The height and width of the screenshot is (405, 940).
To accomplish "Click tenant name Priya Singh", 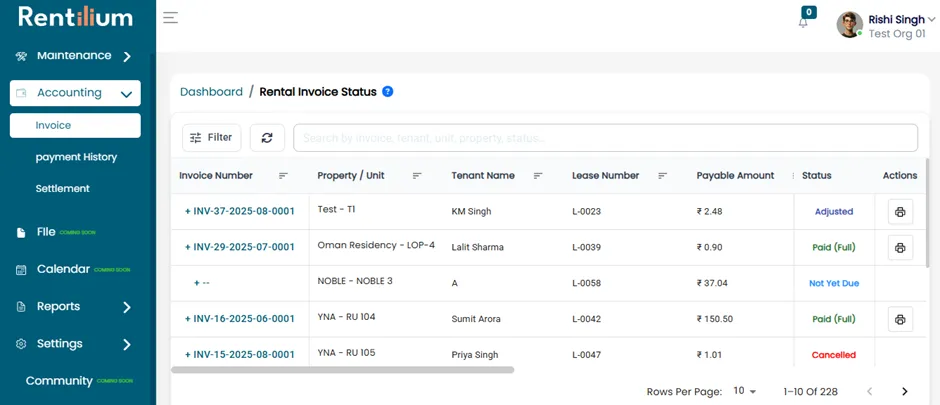I will pyautogui.click(x=475, y=355).
